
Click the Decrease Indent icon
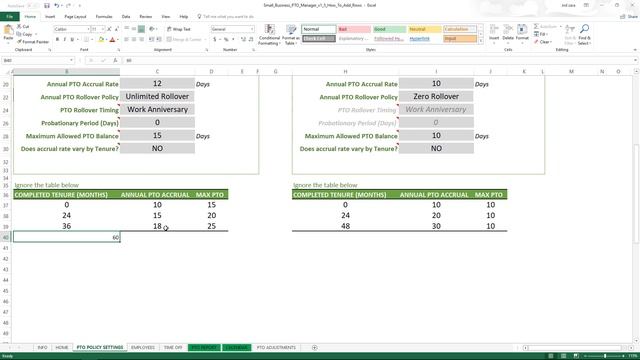point(151,39)
